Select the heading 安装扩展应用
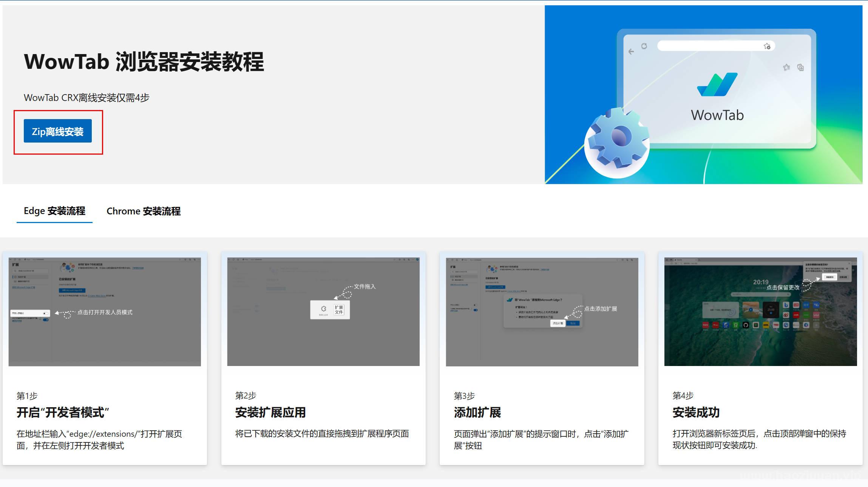The image size is (868, 487). click(x=270, y=413)
